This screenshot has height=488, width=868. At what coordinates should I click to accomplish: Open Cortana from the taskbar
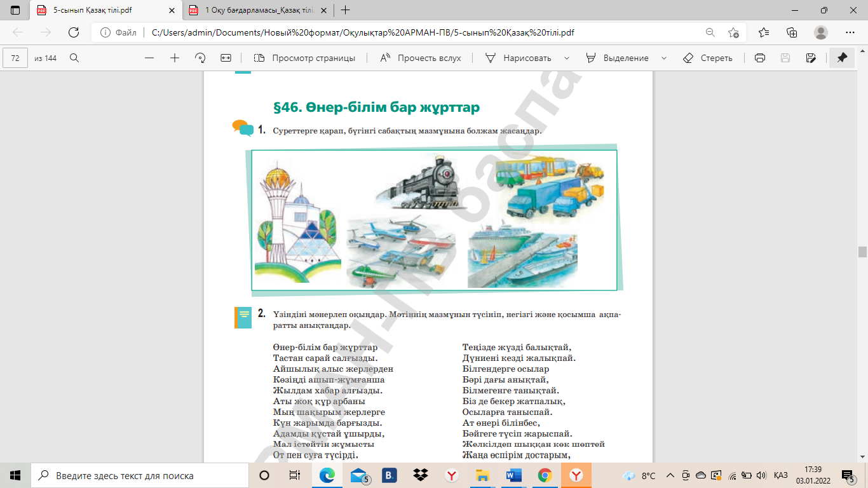[x=264, y=475]
